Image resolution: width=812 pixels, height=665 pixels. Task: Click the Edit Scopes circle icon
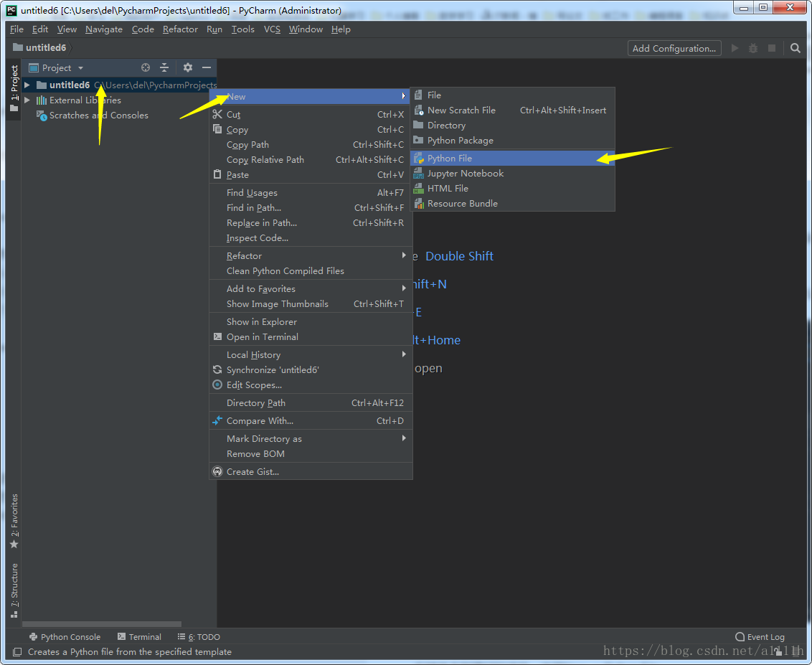pos(217,385)
